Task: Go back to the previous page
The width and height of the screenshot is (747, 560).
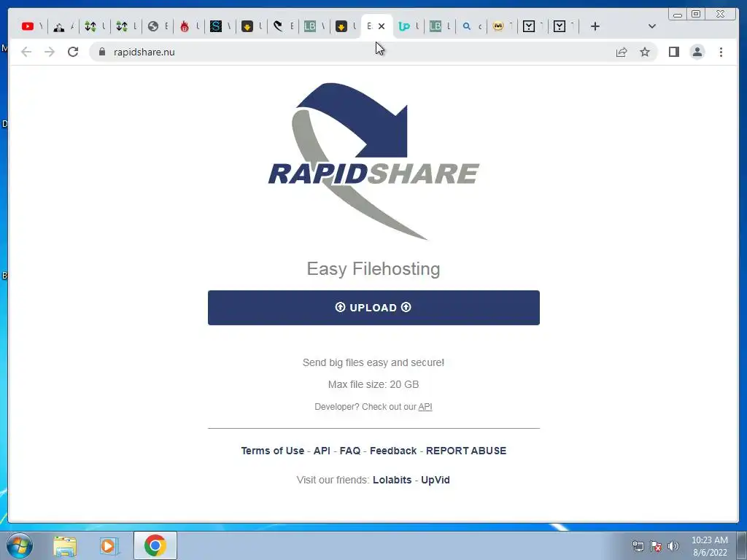Action: [26, 52]
